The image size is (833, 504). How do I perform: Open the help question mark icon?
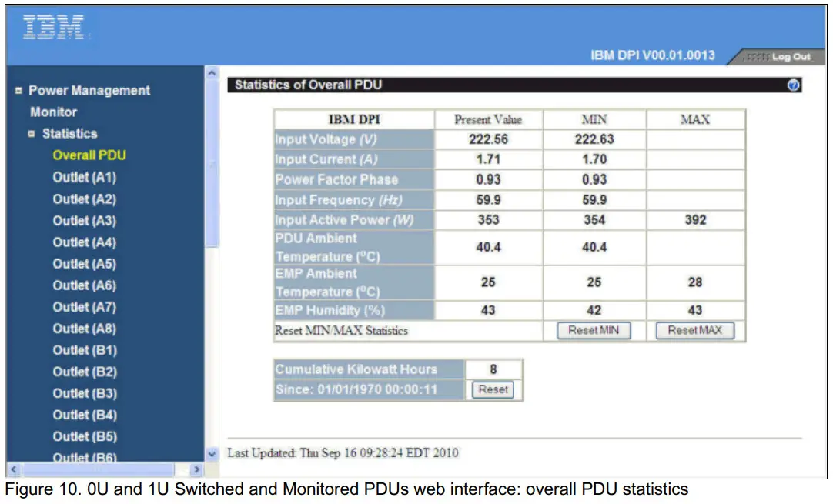795,85
